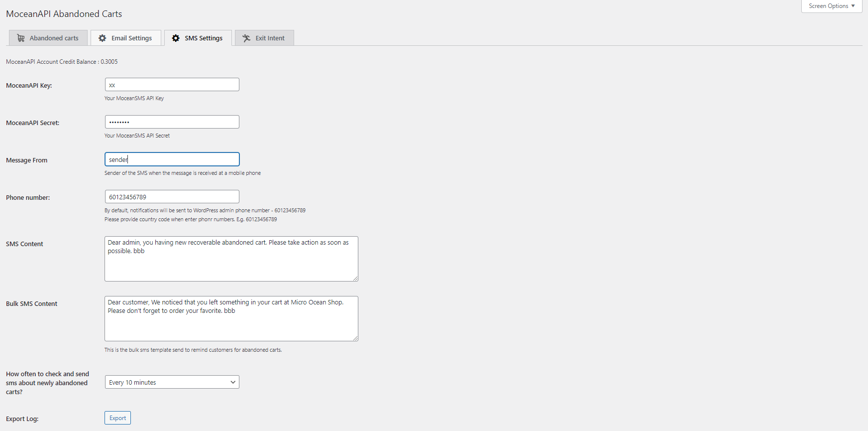
Task: Click the Export log button
Action: [117, 418]
